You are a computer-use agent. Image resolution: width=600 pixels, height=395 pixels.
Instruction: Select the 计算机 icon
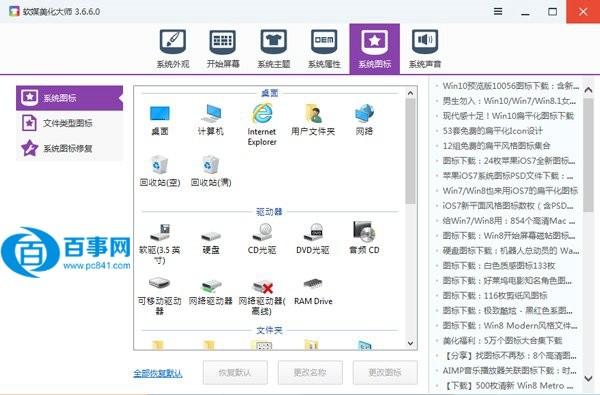pyautogui.click(x=210, y=120)
